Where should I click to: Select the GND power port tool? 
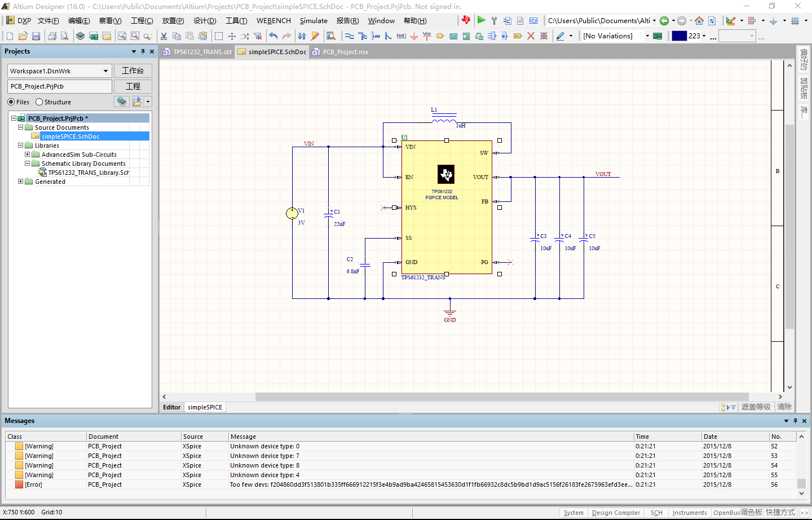414,36
